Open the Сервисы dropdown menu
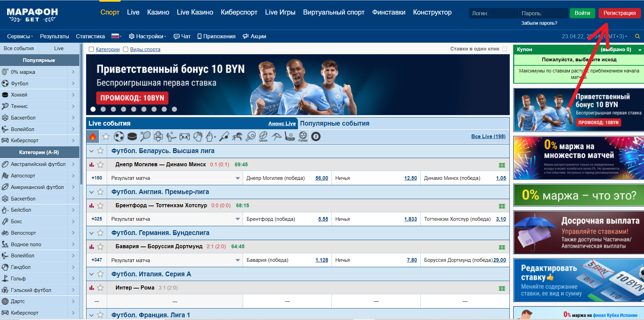 (20, 36)
